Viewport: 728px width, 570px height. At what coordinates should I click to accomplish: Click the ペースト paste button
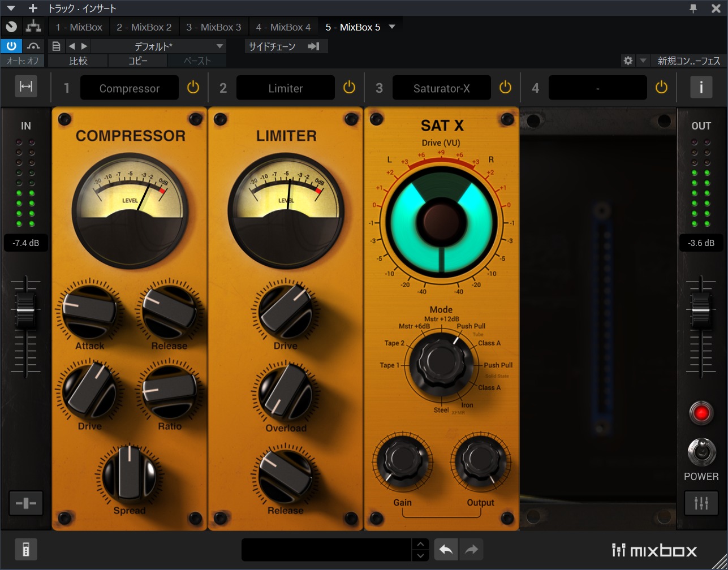click(197, 61)
